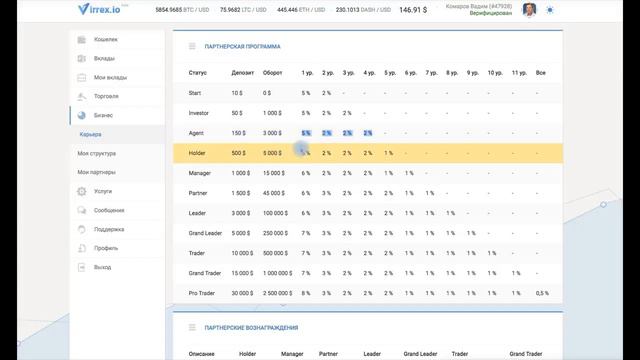The image size is (640, 360).
Task: Click the Leader status row name
Action: [x=197, y=213]
